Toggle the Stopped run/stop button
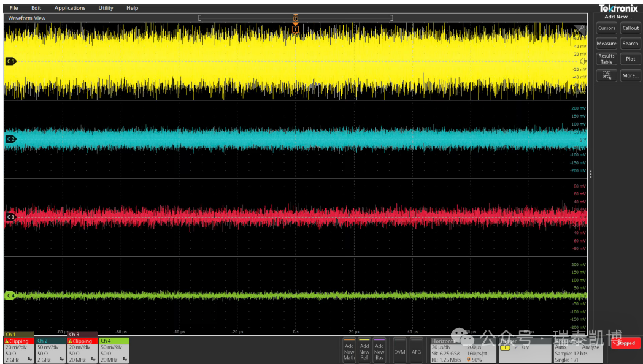Screen dimensions: 643x364 coord(626,343)
